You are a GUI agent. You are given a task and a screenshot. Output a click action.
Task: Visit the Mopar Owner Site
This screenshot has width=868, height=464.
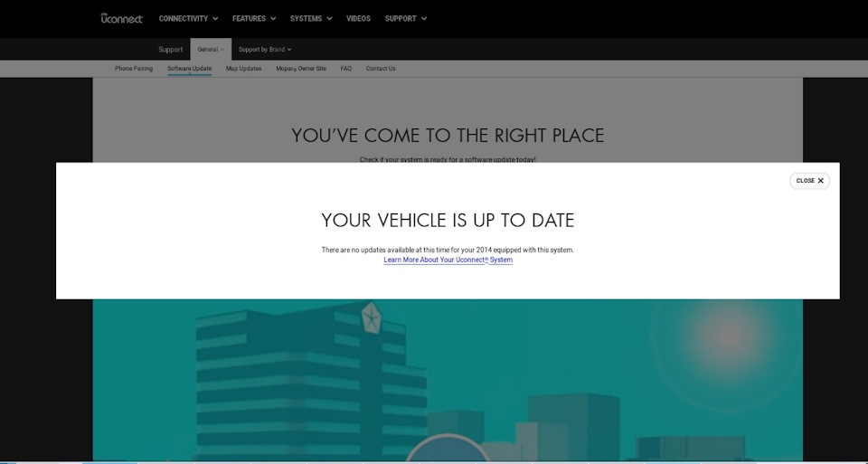(301, 69)
